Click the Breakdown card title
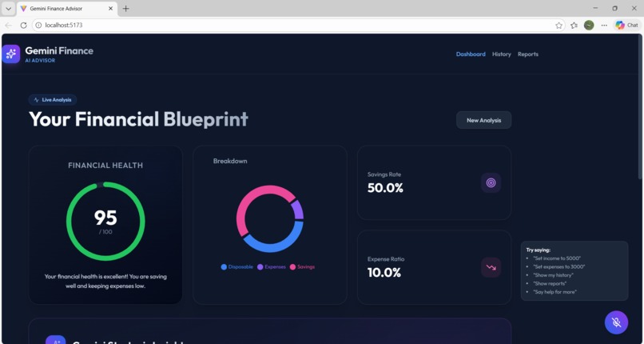The width and height of the screenshot is (644, 344). click(x=230, y=161)
